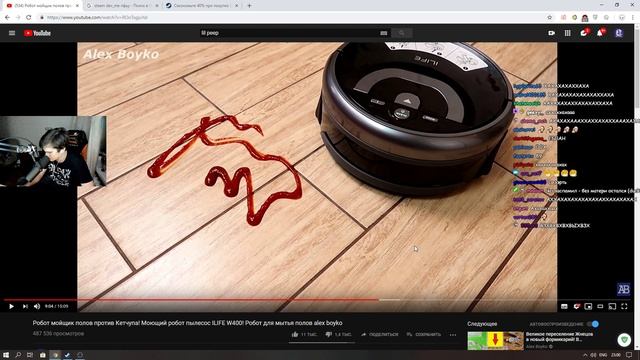Viewport: 640px width, 360px height.
Task: Open the account avatar menu
Action: tap(619, 33)
